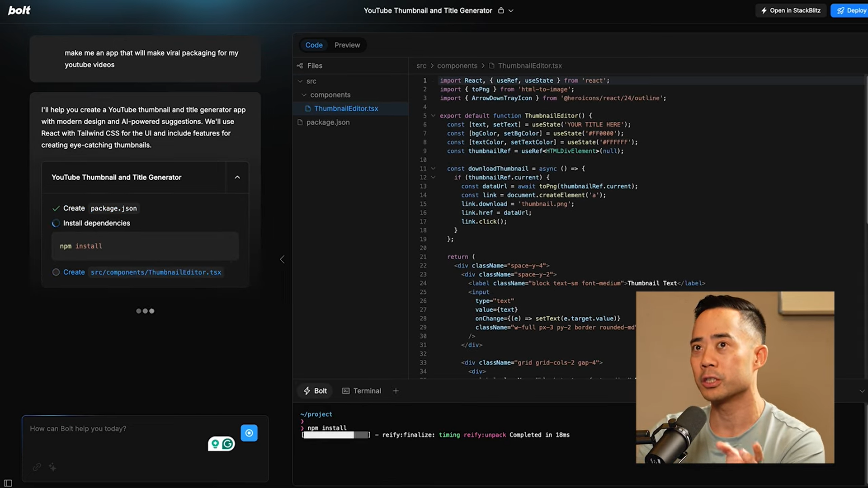Toggle sidebar icon at bottom-left
868x488 pixels.
pyautogui.click(x=8, y=483)
